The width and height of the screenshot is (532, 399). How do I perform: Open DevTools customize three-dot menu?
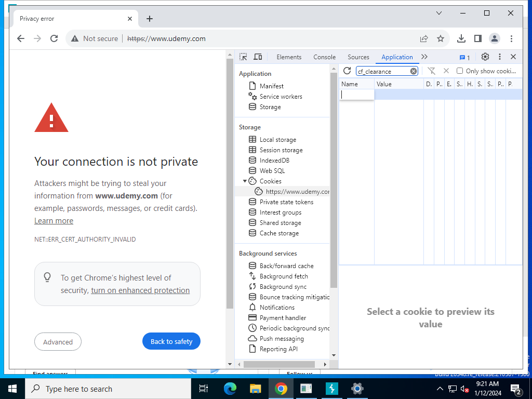click(499, 57)
